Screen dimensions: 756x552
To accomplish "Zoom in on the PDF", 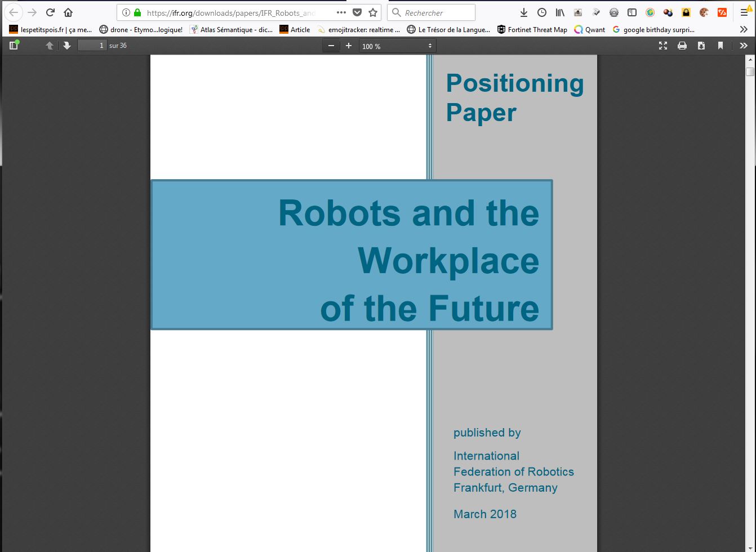I will (x=349, y=46).
